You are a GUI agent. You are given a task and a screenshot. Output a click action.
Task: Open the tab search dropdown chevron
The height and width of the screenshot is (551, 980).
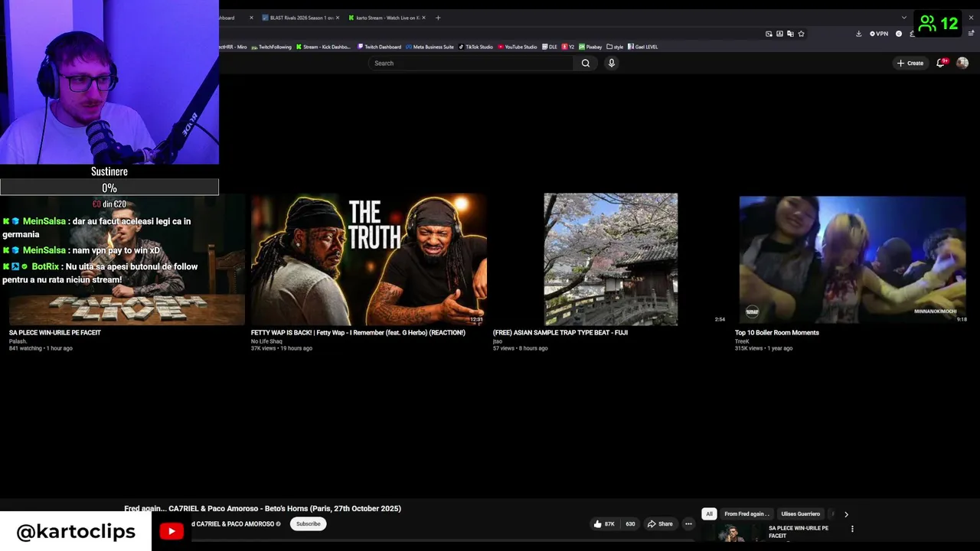[x=903, y=18]
